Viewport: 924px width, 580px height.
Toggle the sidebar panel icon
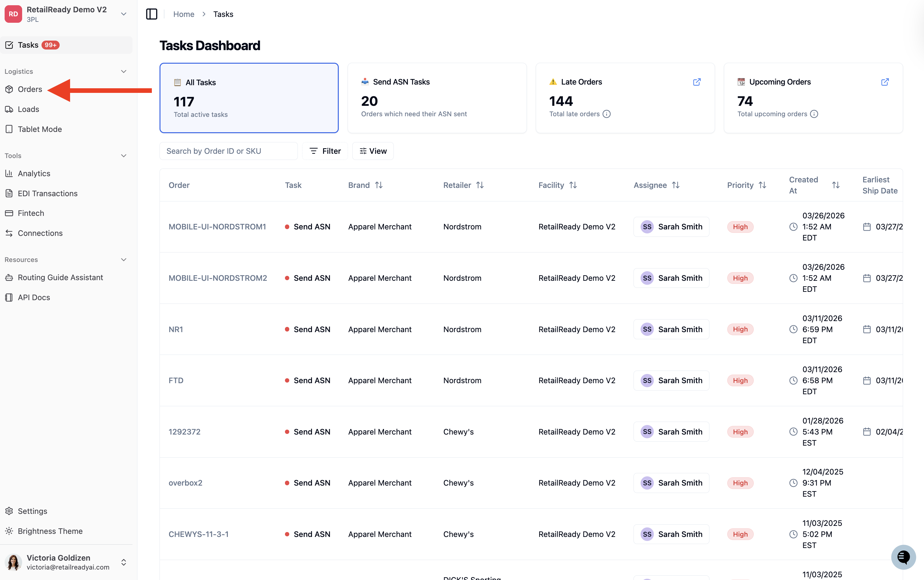[152, 14]
